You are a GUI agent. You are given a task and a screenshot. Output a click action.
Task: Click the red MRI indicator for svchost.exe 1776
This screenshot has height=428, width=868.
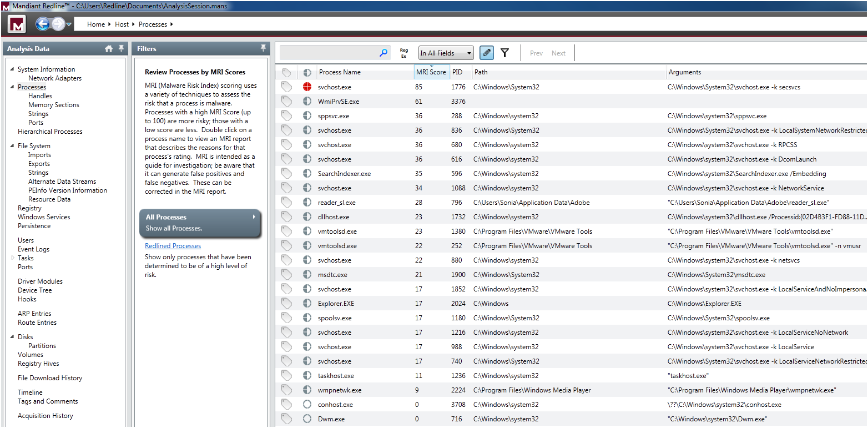click(x=307, y=87)
